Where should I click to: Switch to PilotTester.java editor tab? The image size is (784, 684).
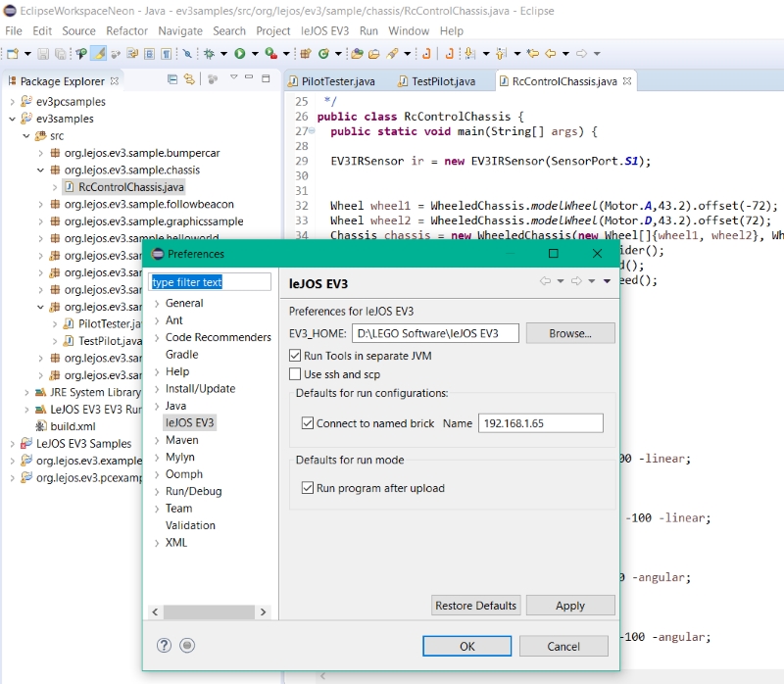pos(332,81)
